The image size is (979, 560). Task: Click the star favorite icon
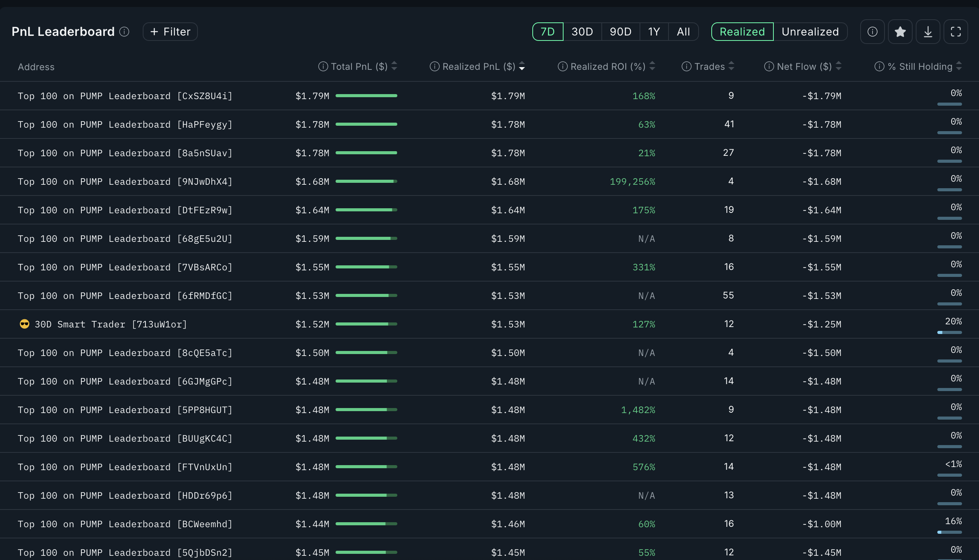point(900,32)
